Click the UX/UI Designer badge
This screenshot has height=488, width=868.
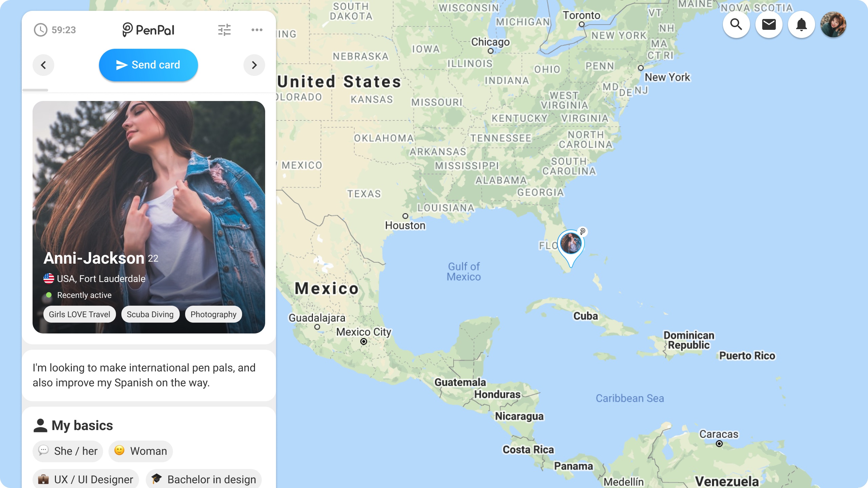[x=85, y=480]
